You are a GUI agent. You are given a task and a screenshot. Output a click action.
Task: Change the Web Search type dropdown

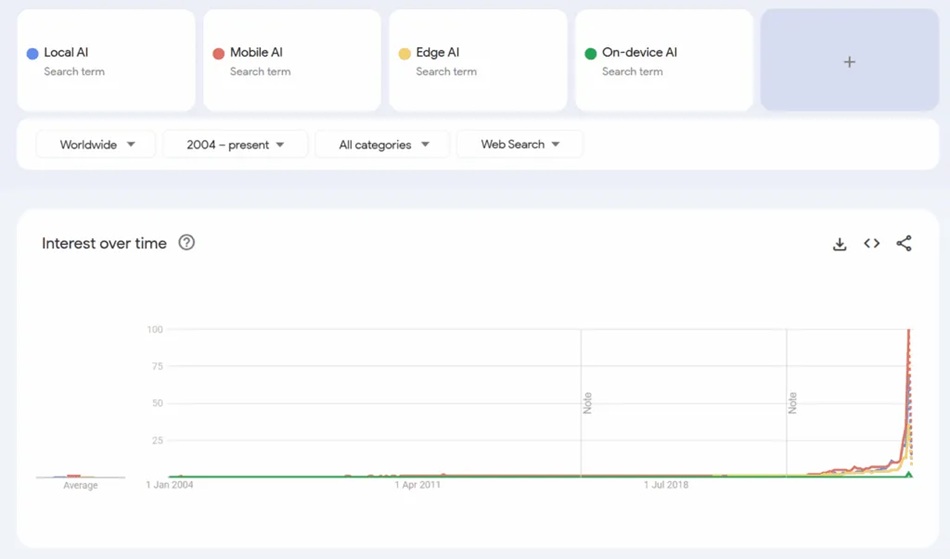pos(519,145)
